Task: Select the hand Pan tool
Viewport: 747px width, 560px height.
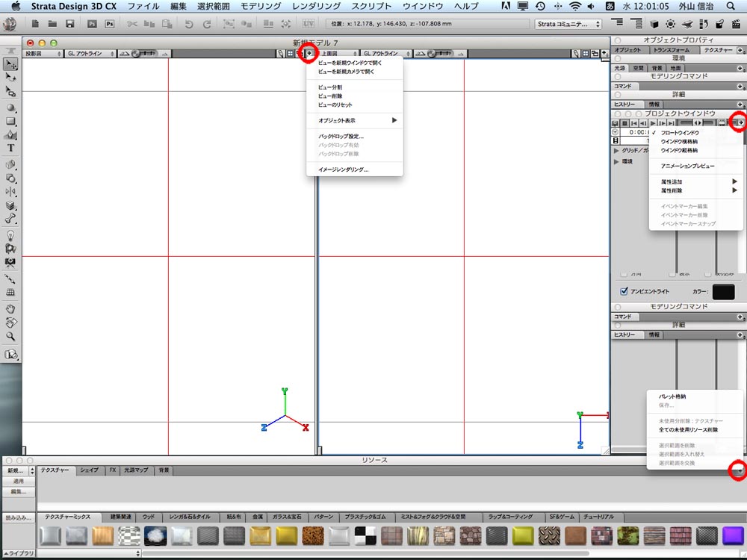Action: [10, 309]
